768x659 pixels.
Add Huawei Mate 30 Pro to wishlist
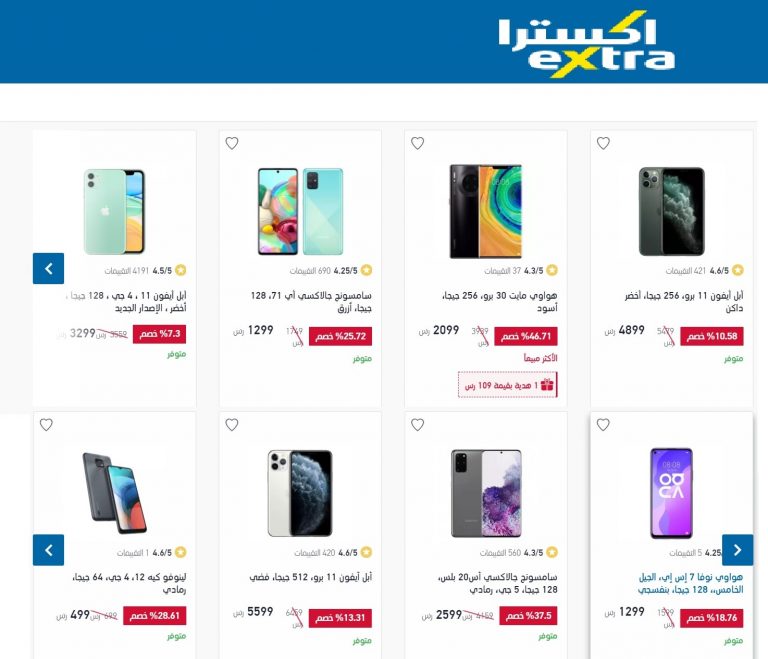pyautogui.click(x=417, y=143)
